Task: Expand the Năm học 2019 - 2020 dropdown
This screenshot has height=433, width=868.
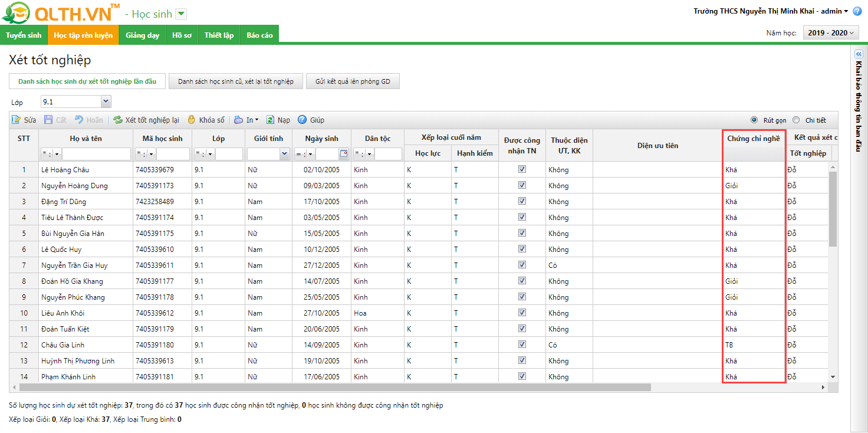Action: coord(831,33)
